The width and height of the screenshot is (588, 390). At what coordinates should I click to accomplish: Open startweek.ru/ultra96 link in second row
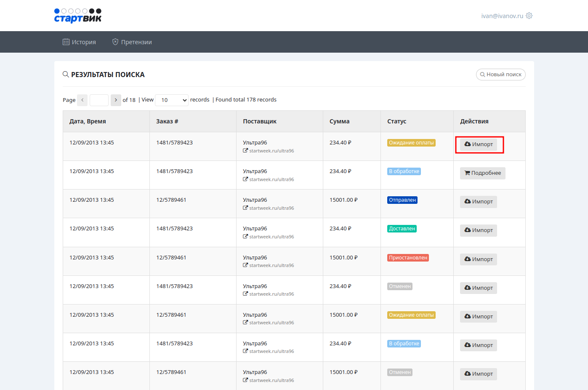(x=271, y=179)
